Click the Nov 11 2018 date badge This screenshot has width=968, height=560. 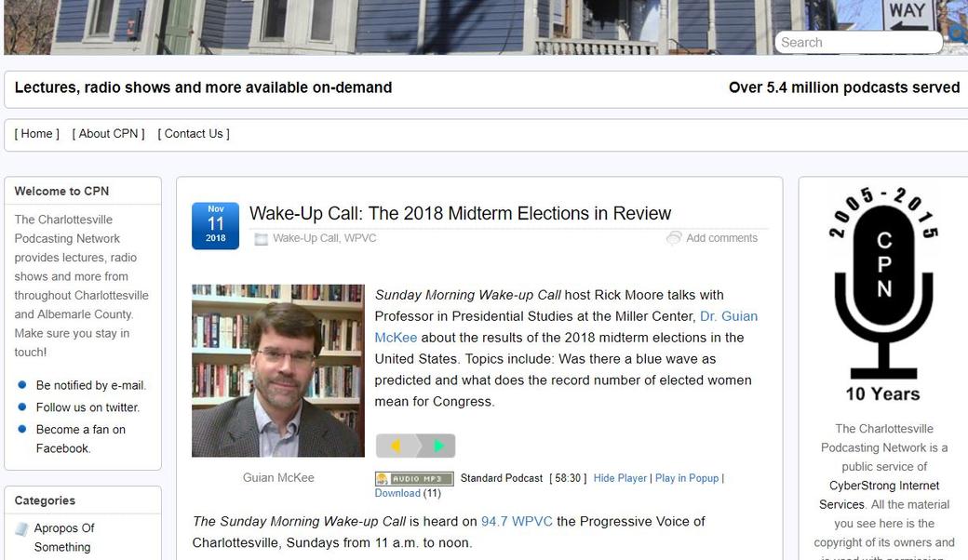215,225
